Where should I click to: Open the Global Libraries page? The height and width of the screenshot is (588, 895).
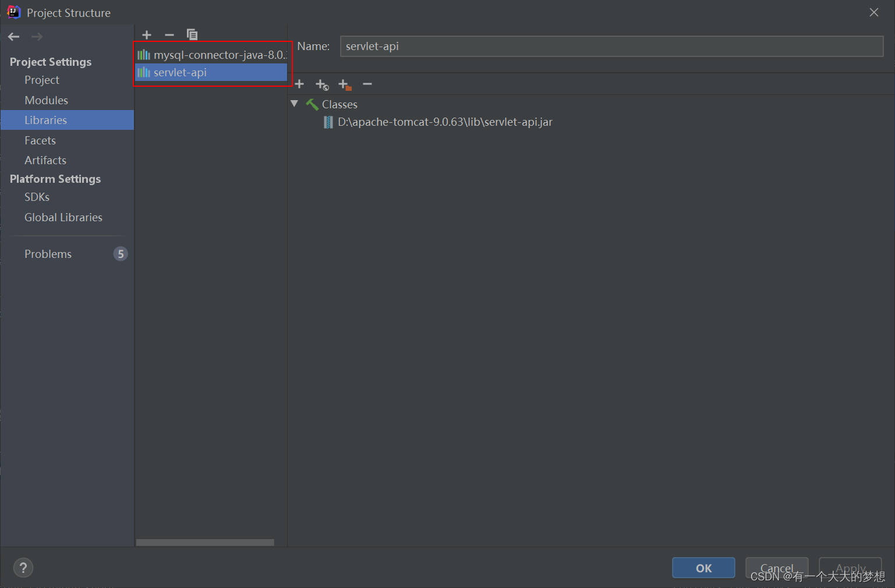pyautogui.click(x=63, y=217)
